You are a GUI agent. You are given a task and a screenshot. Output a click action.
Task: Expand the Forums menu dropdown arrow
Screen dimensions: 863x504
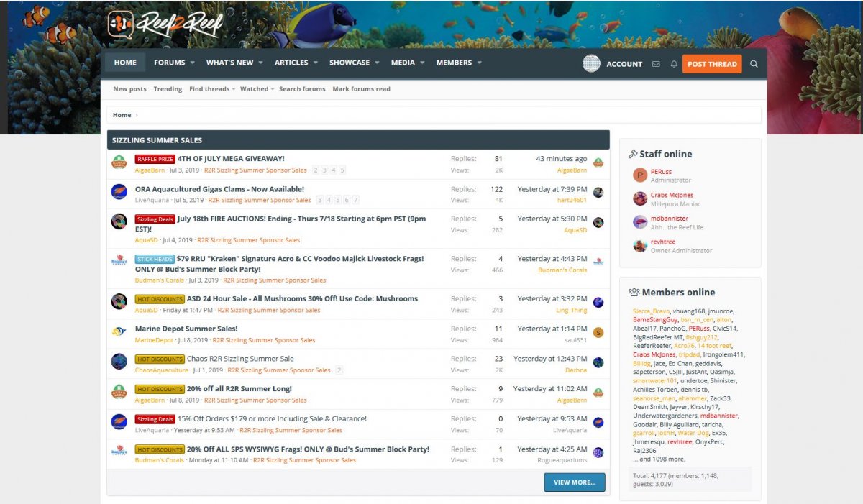(x=193, y=63)
